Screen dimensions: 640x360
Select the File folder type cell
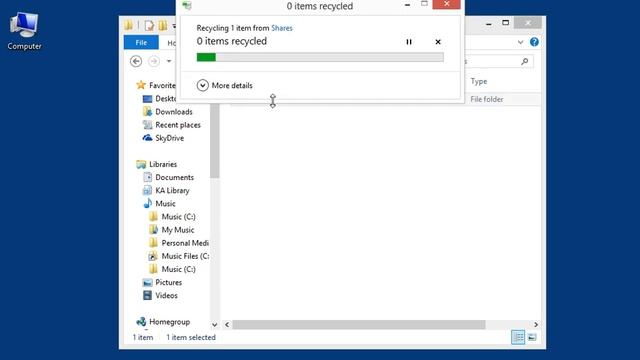[x=487, y=99]
